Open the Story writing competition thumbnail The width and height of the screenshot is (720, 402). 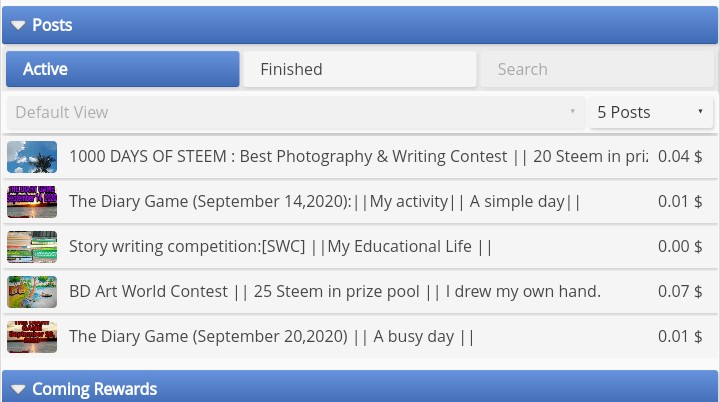coord(32,247)
